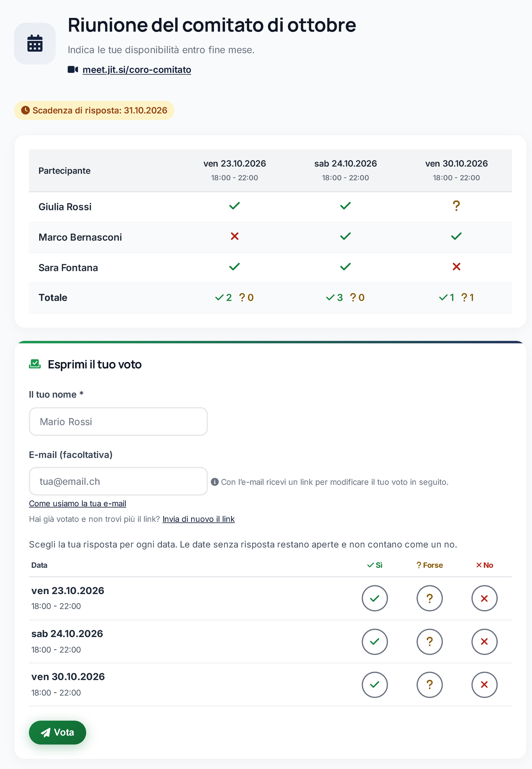Click the 'Partecipante' column header
Viewport: 532px width, 769px height.
(x=64, y=171)
